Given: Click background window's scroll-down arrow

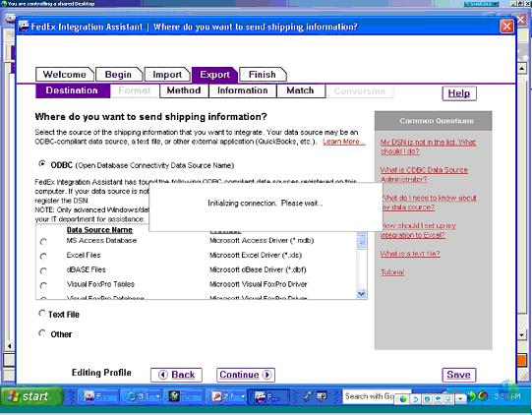Looking at the screenshot, I should point(522,335).
